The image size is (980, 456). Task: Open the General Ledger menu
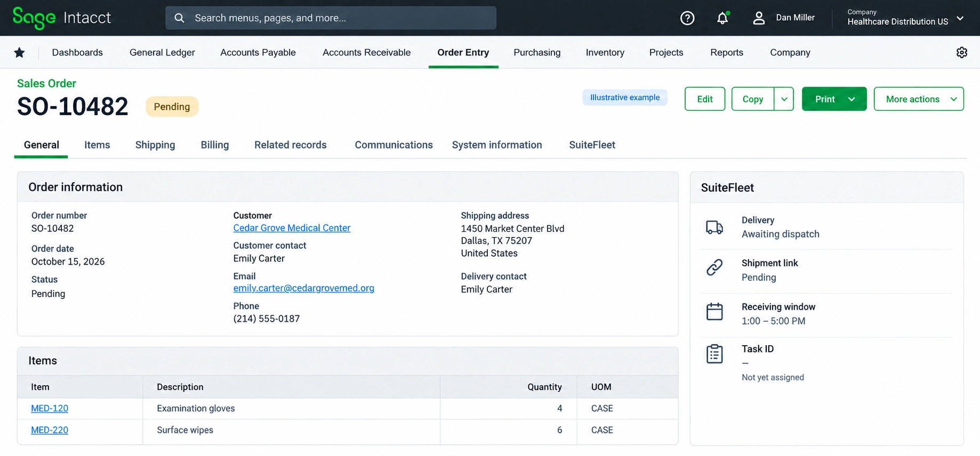point(162,52)
